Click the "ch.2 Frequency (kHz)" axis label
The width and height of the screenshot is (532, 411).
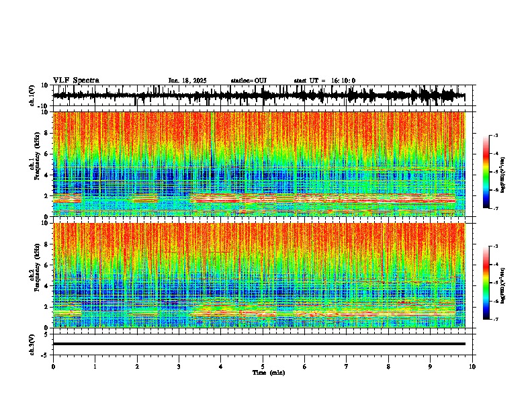(35, 267)
